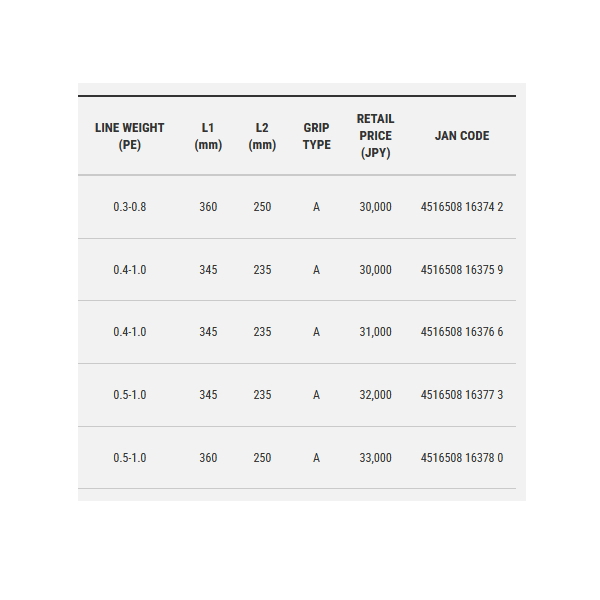
Task: Select JAN code 4516508 16375 9
Action: click(x=462, y=270)
